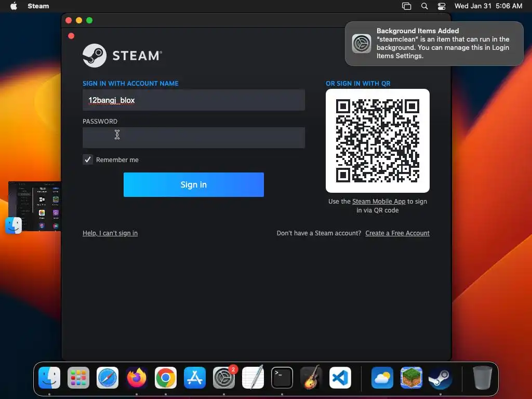
Task: Open TextEdit from the Dock
Action: coord(253,377)
